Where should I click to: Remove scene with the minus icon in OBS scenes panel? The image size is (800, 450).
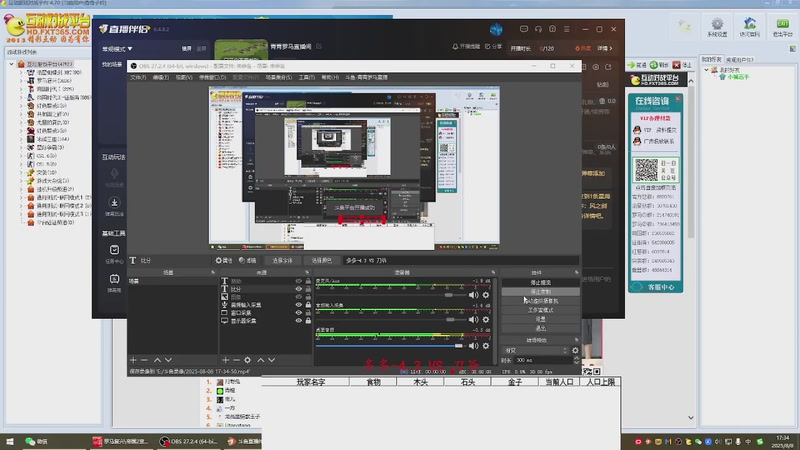pyautogui.click(x=144, y=360)
